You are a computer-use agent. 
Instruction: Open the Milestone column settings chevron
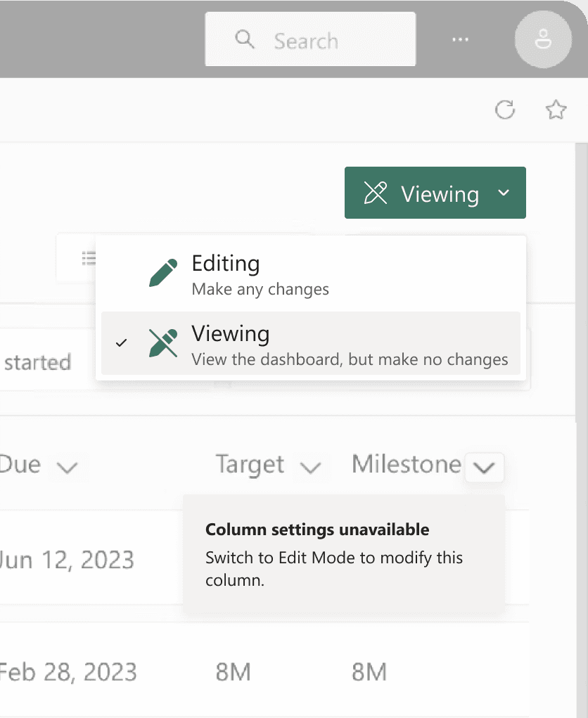pos(485,468)
